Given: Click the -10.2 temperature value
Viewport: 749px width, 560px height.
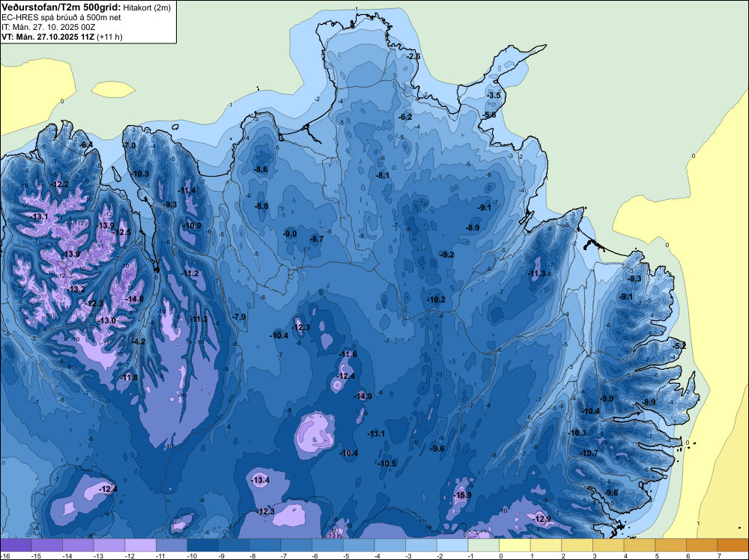Looking at the screenshot, I should click(436, 299).
